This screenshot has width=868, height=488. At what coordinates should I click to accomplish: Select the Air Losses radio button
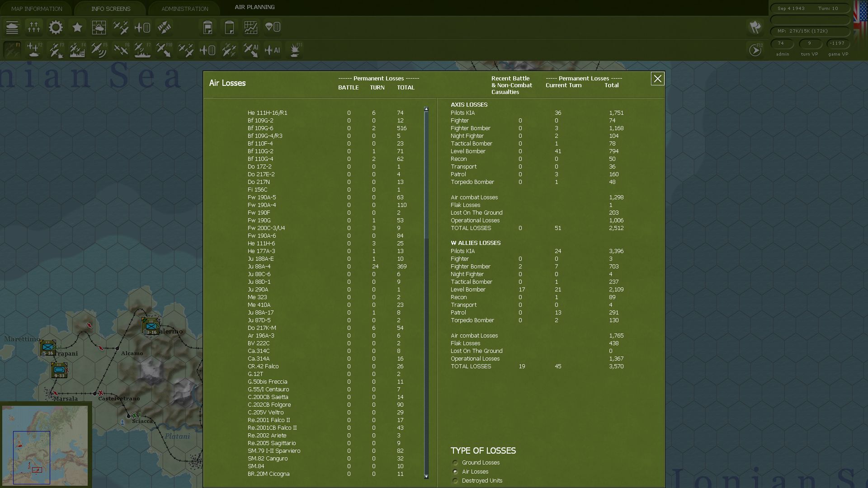(x=455, y=472)
